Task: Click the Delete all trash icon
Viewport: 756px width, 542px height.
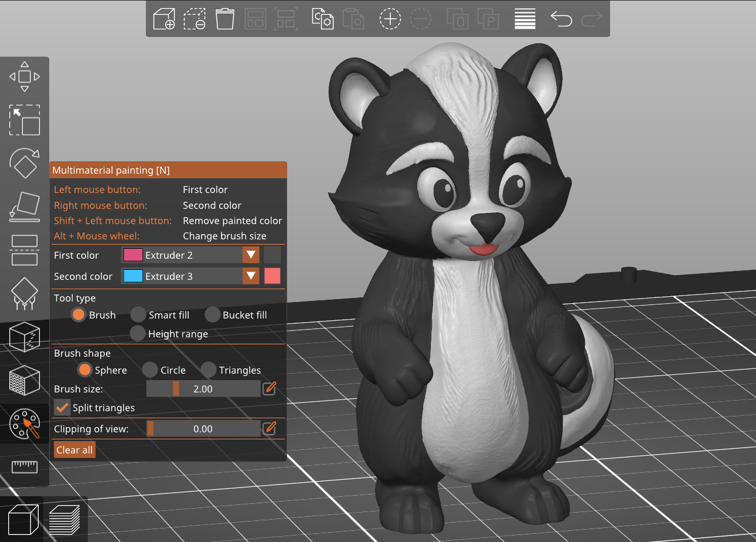Action: [x=225, y=19]
